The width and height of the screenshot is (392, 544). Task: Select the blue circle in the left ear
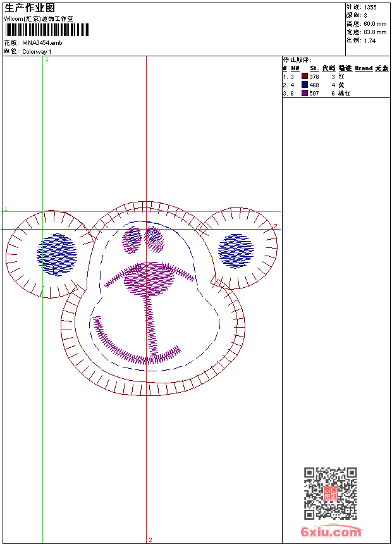(57, 255)
